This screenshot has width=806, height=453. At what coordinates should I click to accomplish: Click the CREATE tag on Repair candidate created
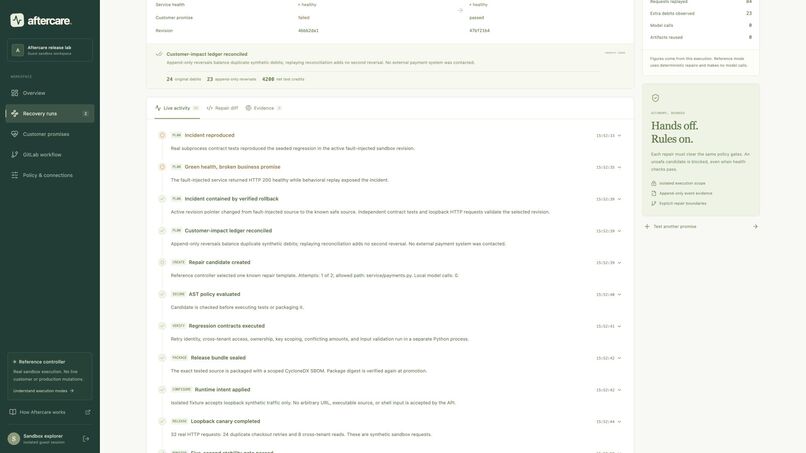178,262
